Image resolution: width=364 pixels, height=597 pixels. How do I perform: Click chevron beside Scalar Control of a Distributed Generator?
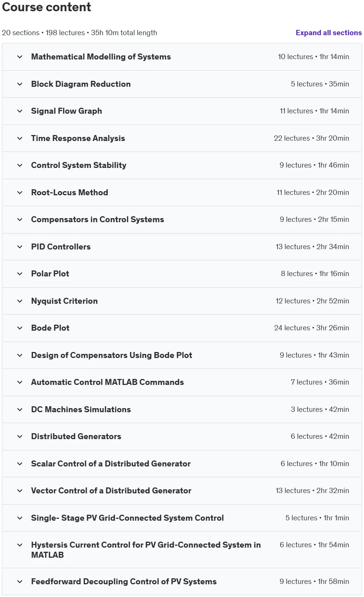point(20,464)
